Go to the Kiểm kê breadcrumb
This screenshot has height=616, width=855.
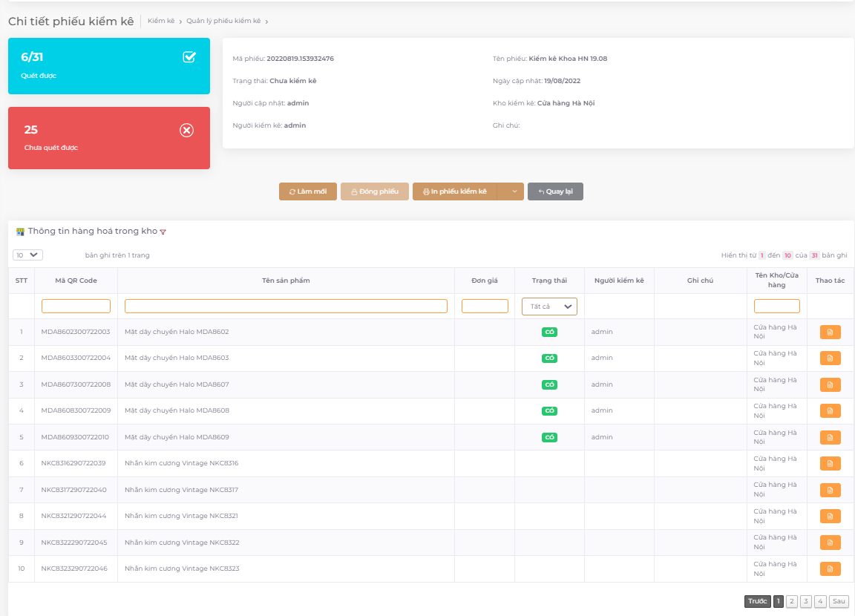pos(161,21)
